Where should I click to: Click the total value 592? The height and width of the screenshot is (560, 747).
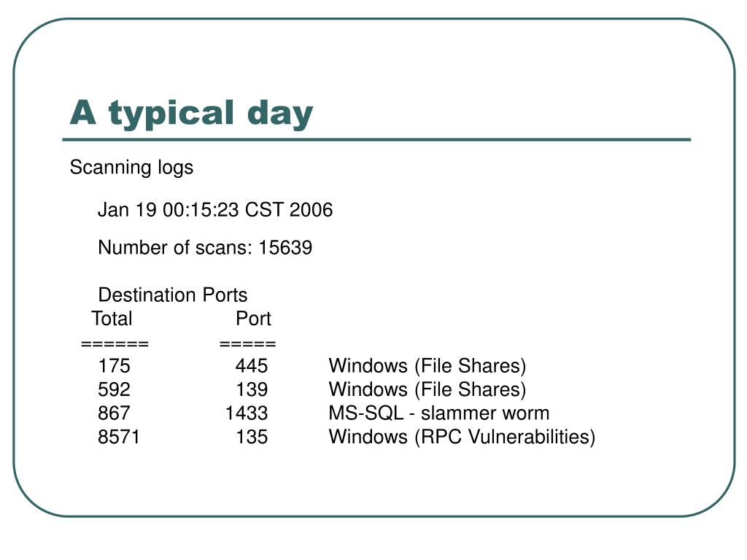click(114, 389)
